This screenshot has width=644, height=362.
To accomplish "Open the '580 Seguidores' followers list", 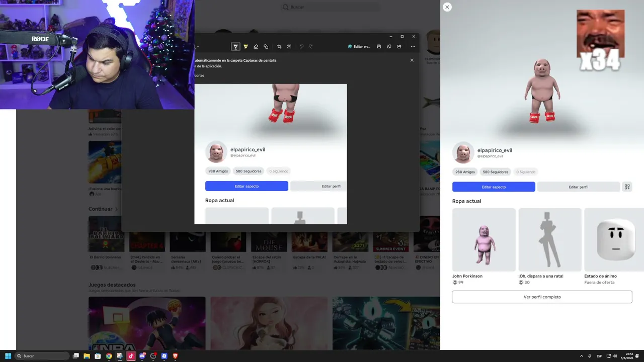I will coord(496,172).
